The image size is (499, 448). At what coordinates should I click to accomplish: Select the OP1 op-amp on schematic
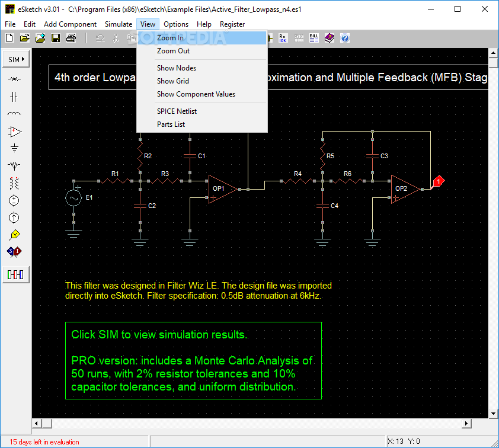tap(223, 189)
